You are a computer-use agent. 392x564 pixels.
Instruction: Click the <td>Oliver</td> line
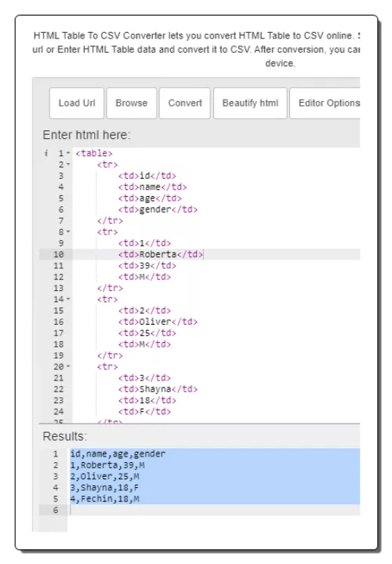(158, 322)
